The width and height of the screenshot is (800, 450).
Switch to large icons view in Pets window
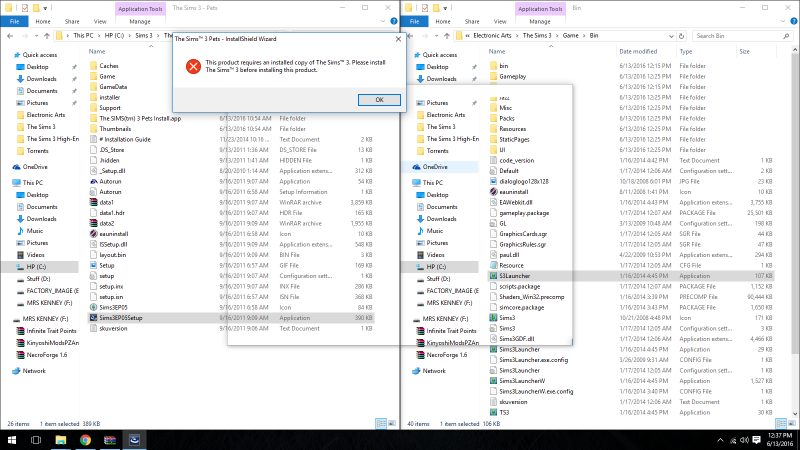tap(392, 423)
